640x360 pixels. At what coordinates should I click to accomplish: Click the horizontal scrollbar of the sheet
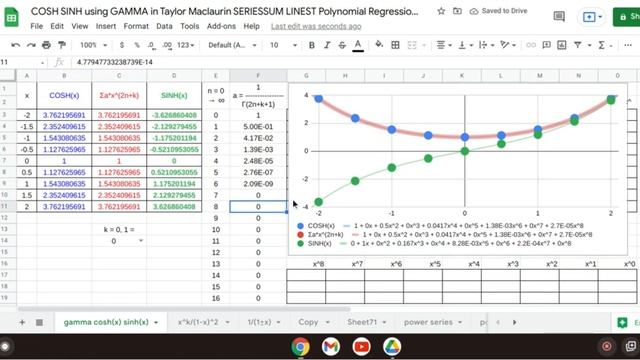tap(184, 309)
